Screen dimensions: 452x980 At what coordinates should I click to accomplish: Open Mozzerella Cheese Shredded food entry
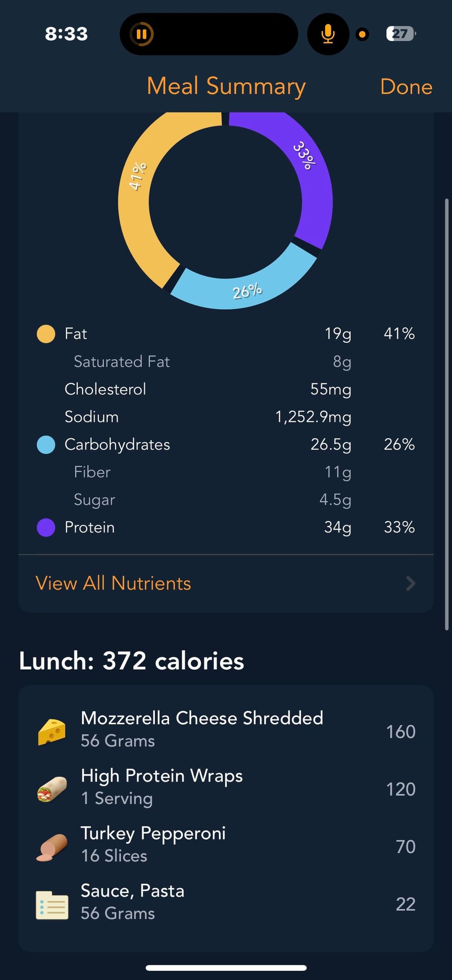pyautogui.click(x=202, y=729)
